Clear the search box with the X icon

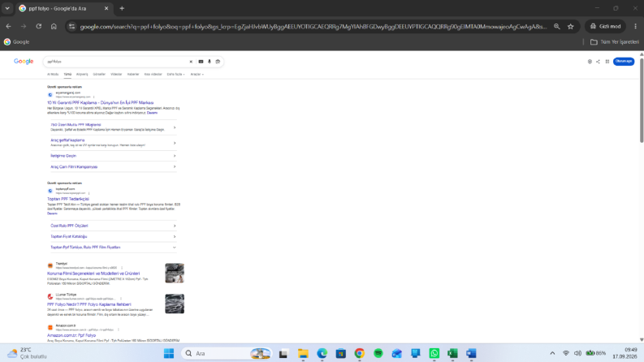pos(191,62)
